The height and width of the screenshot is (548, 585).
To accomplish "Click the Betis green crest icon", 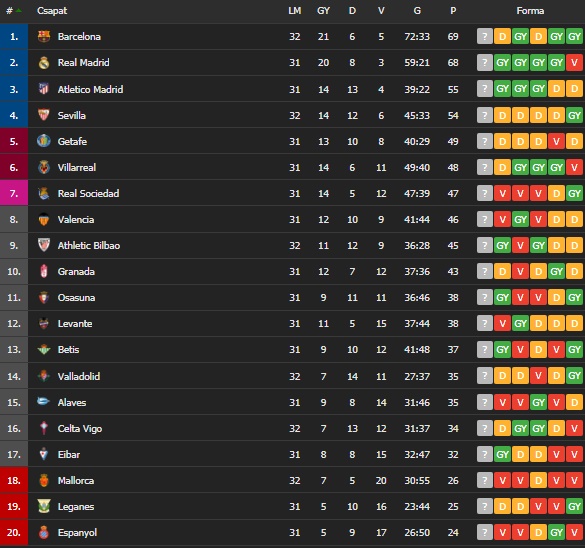I will pyautogui.click(x=44, y=350).
